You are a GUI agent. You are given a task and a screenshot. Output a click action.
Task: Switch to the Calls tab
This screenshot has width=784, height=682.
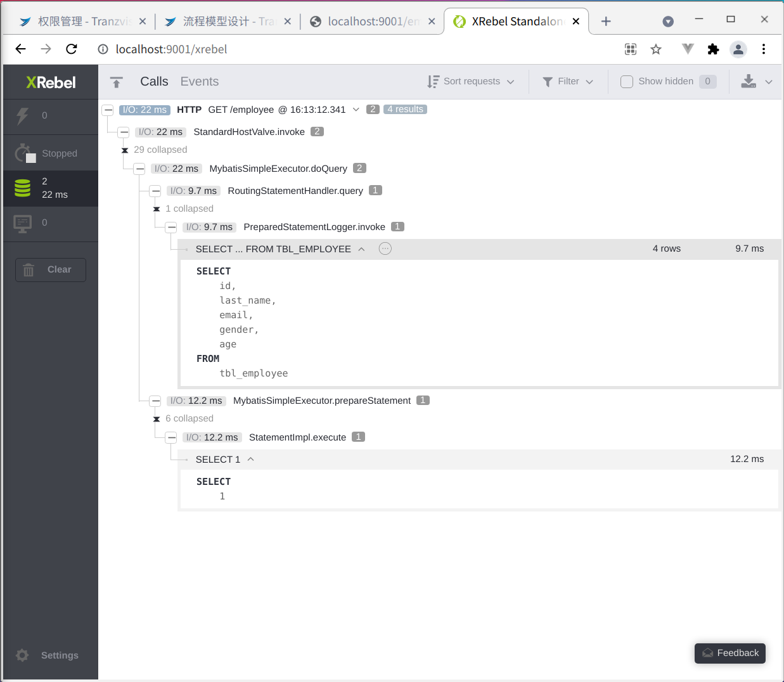pyautogui.click(x=154, y=81)
